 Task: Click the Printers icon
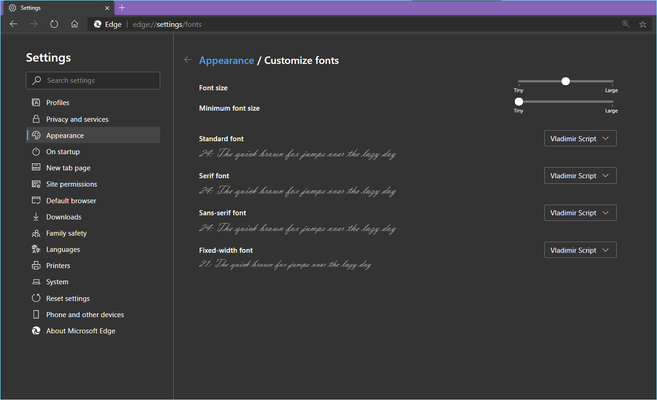click(36, 265)
